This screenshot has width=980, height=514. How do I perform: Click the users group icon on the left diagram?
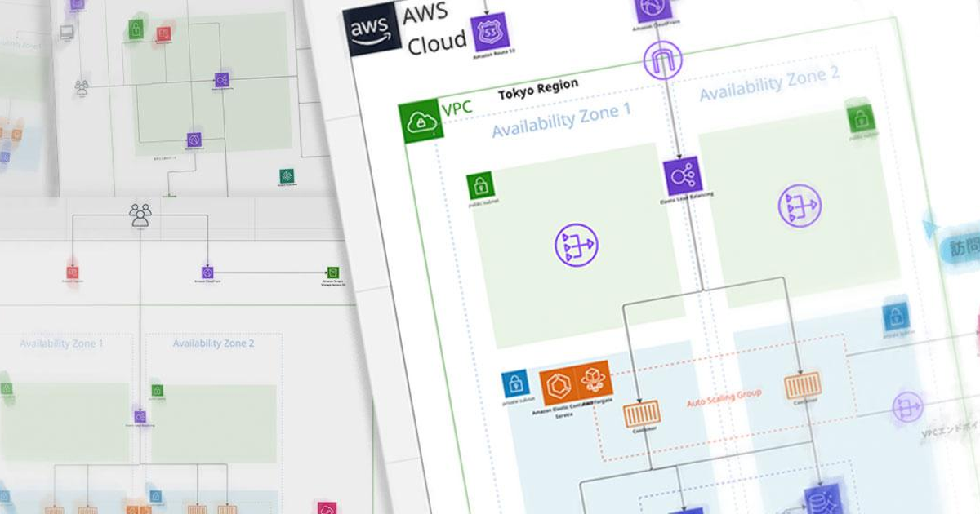pos(141,214)
